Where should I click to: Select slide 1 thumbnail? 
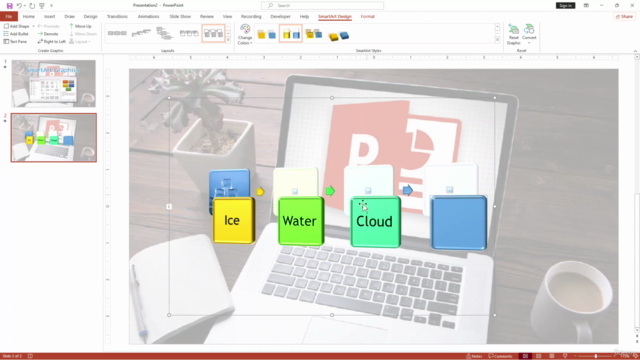click(x=53, y=83)
